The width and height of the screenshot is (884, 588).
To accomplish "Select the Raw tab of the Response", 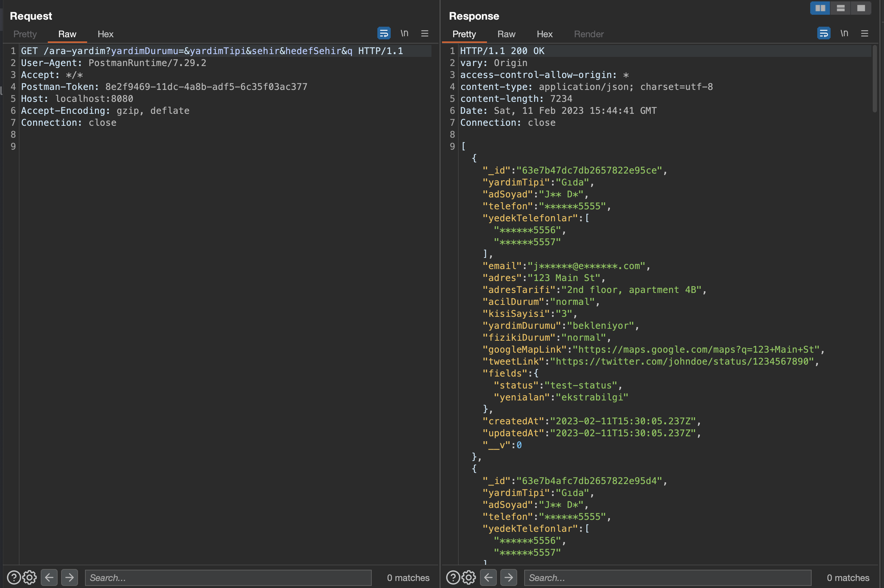I will [x=506, y=34].
